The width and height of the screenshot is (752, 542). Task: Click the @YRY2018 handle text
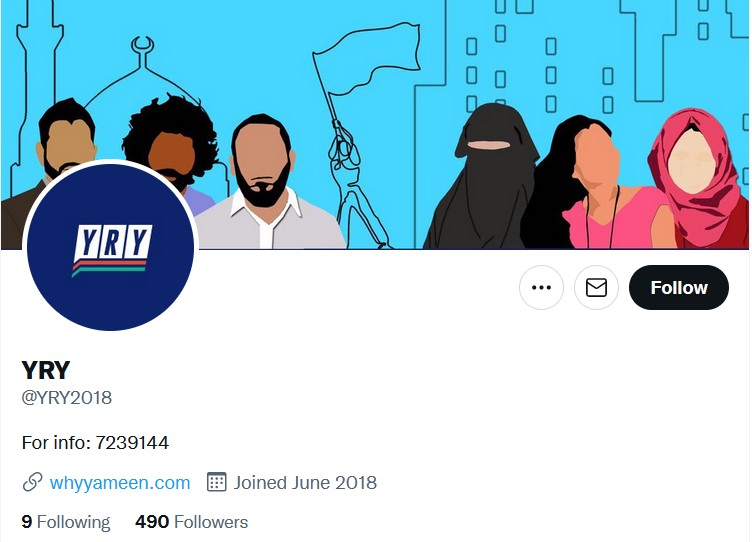(x=67, y=398)
